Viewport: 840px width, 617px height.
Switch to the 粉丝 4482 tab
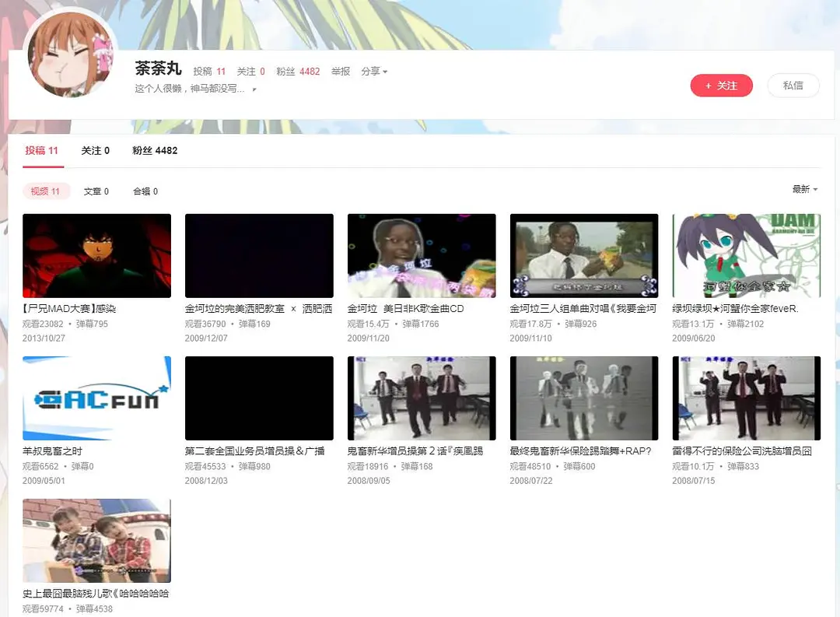point(155,150)
